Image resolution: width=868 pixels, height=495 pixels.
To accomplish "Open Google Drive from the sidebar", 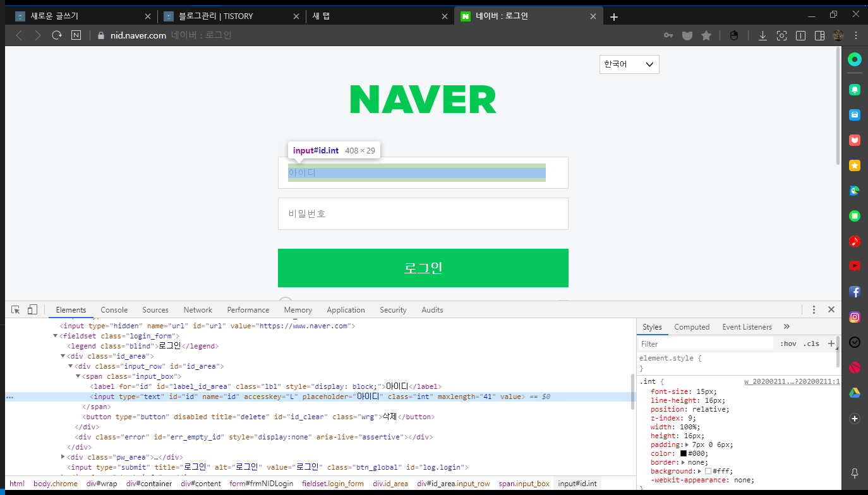I will [855, 393].
